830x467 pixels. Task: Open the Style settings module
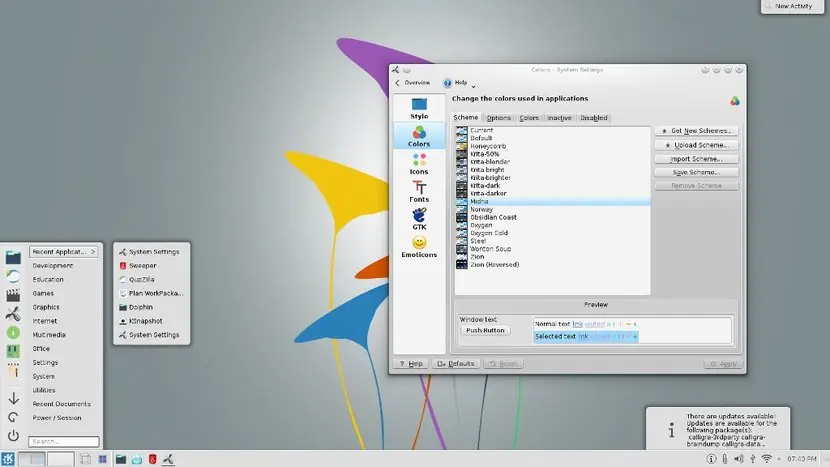(419, 109)
